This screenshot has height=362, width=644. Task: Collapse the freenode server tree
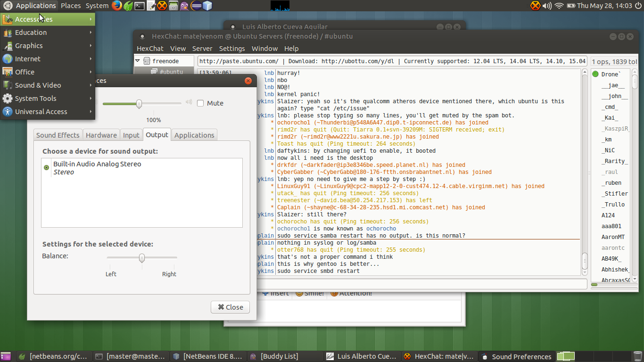[138, 61]
